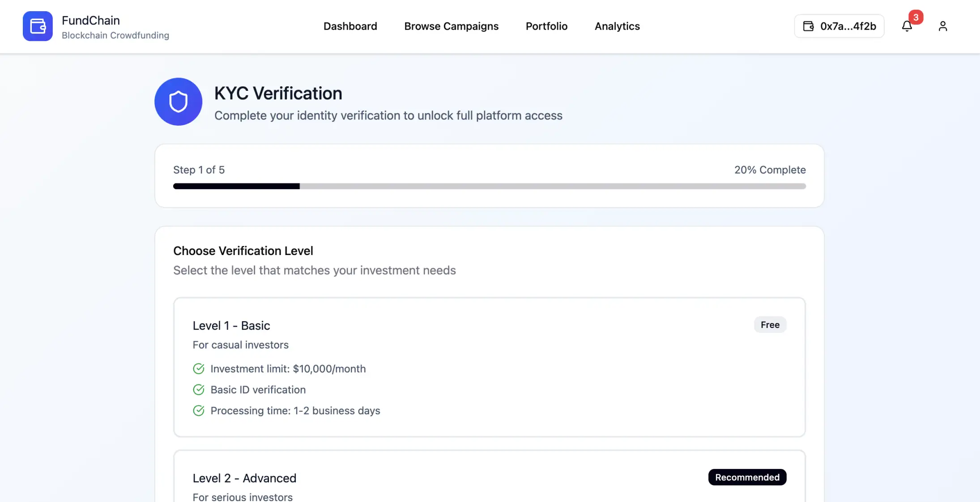
Task: Go to the Analytics section
Action: (617, 26)
